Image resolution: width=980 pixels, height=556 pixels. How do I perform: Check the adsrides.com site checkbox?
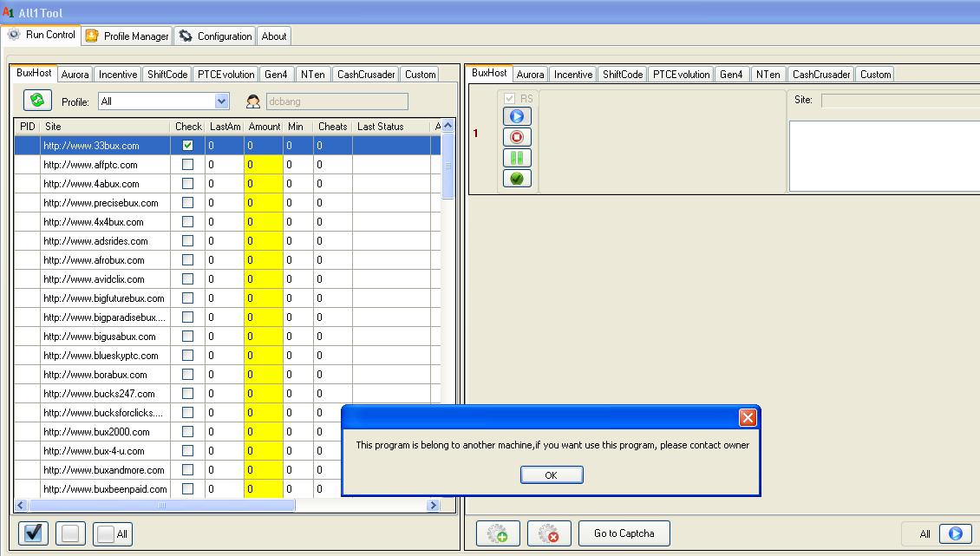187,241
